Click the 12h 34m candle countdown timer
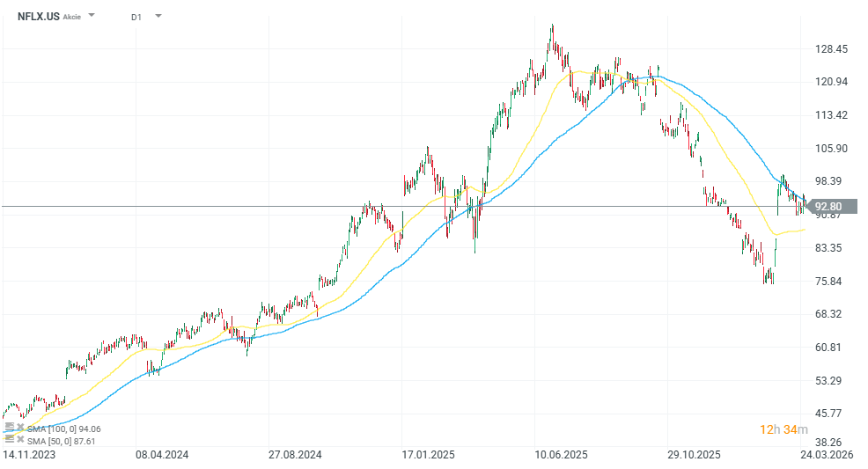The height and width of the screenshot is (469, 868). (x=780, y=429)
